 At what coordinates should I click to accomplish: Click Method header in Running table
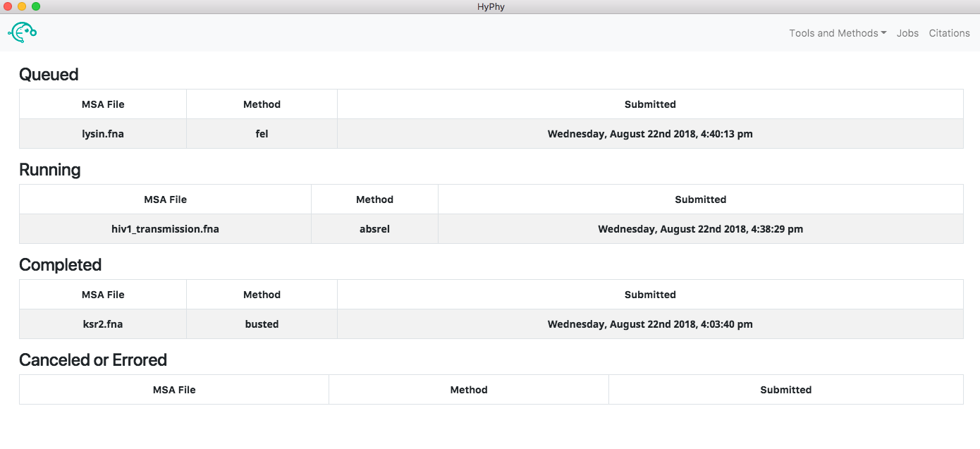tap(374, 199)
